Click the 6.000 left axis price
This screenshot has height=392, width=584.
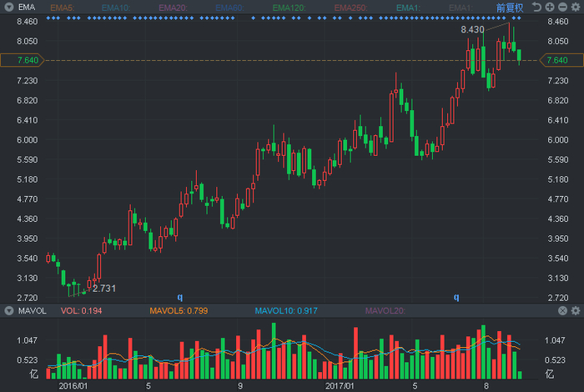coord(28,140)
